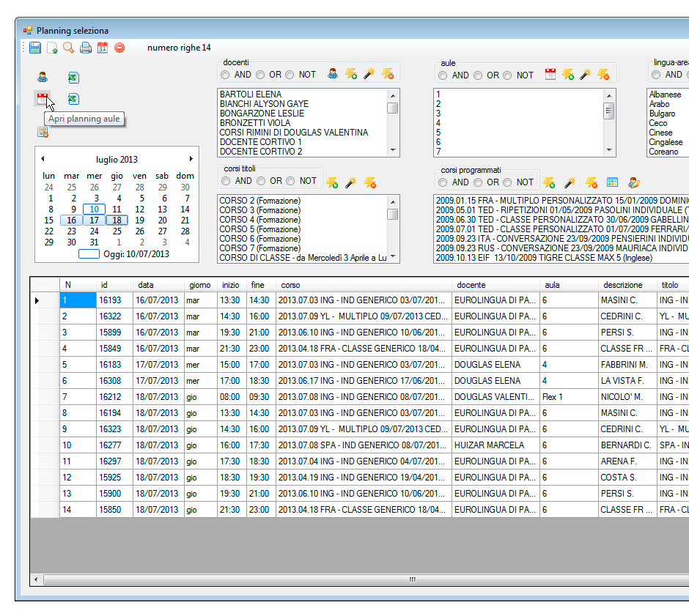
Task: Click corsi titoli magic wand icon
Action: pos(350,182)
